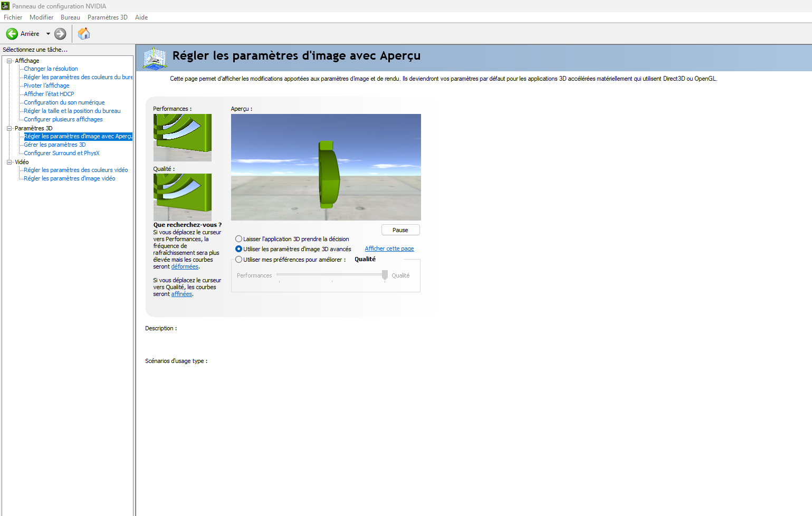Click the 'Que recherchez-vous ?' heading
The width and height of the screenshot is (812, 516).
pos(187,225)
